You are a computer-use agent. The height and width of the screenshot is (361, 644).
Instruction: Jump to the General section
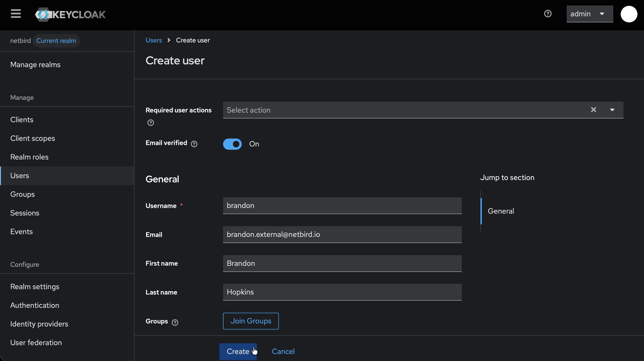500,211
